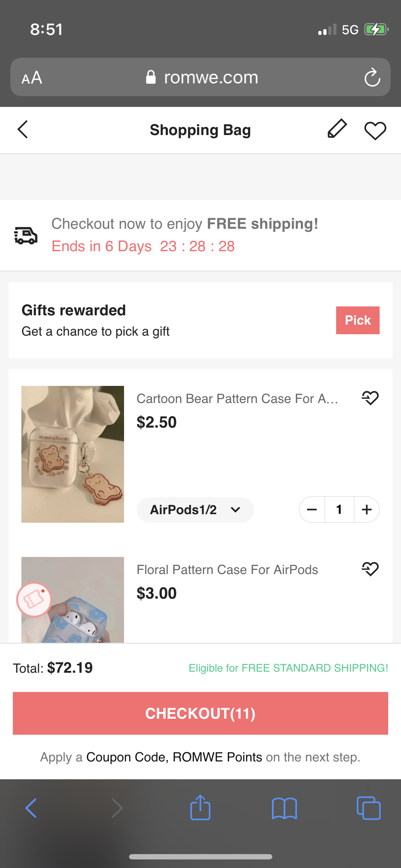Image resolution: width=401 pixels, height=868 pixels.
Task: Save the Floral Pattern case to wishlist
Action: coord(371,569)
